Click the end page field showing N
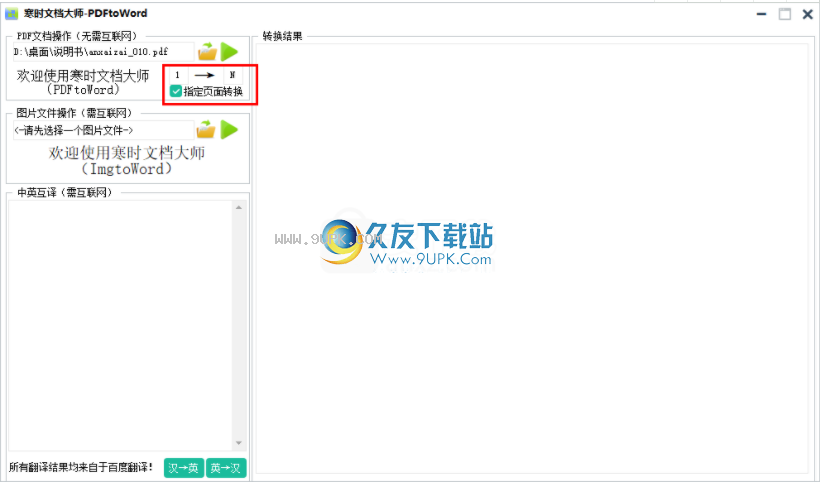This screenshot has width=821, height=484. click(x=233, y=75)
